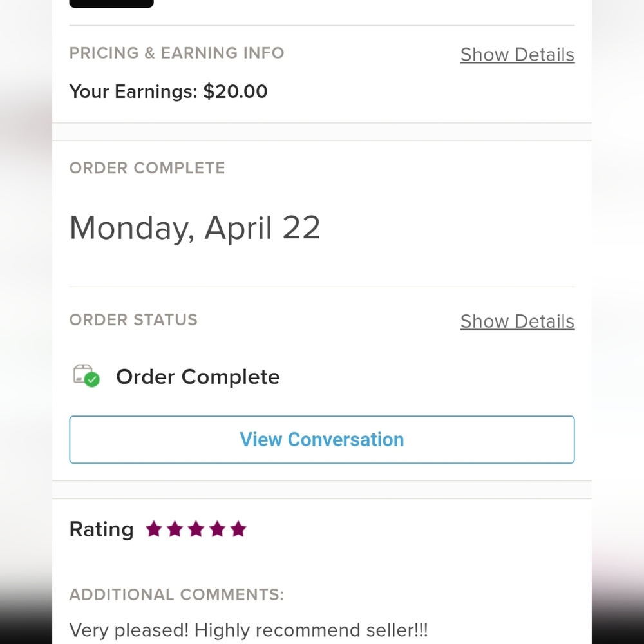Screen dimensions: 644x644
Task: Tap the Monday, April 22 date
Action: [x=194, y=228]
